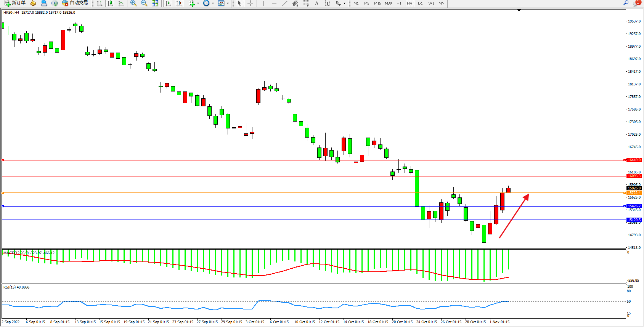Expand the clock periodicity dropdown arrow

click(212, 3)
